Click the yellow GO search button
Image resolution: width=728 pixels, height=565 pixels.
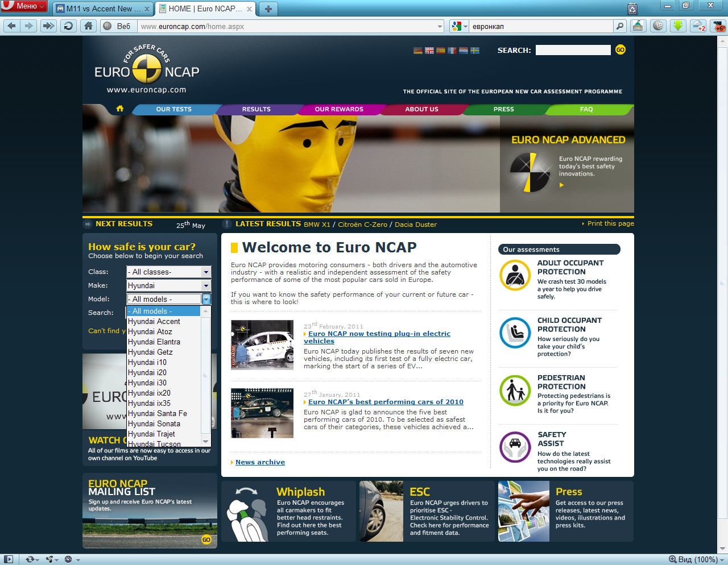pyautogui.click(x=620, y=50)
